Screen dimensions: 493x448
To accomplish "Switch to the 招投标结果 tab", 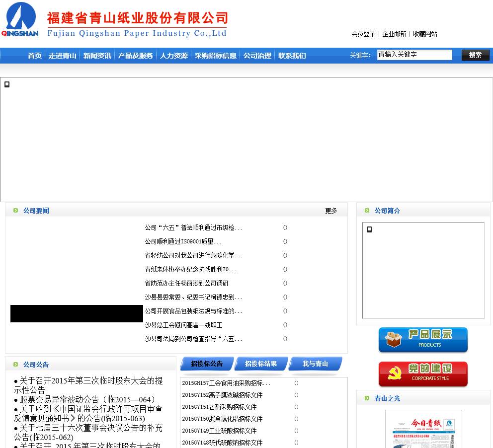I will point(261,364).
